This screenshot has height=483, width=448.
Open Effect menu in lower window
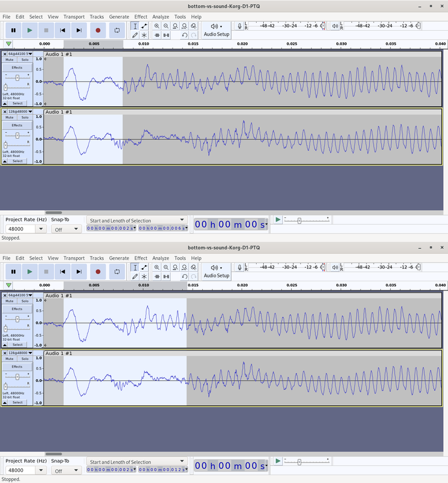pyautogui.click(x=141, y=258)
